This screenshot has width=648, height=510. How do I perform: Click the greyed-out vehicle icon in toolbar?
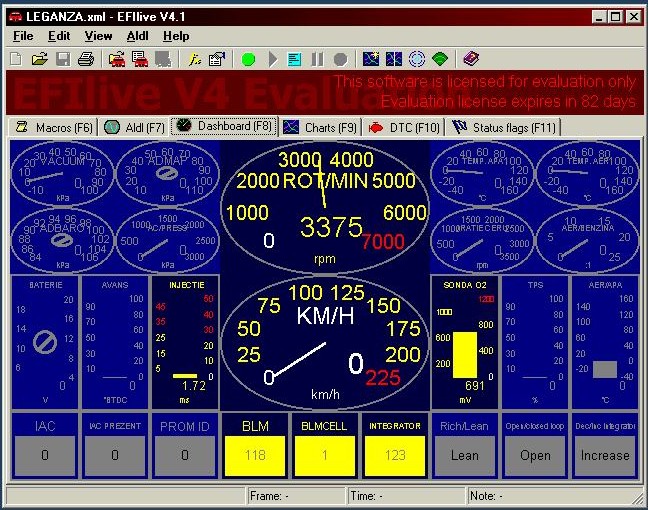click(x=163, y=59)
